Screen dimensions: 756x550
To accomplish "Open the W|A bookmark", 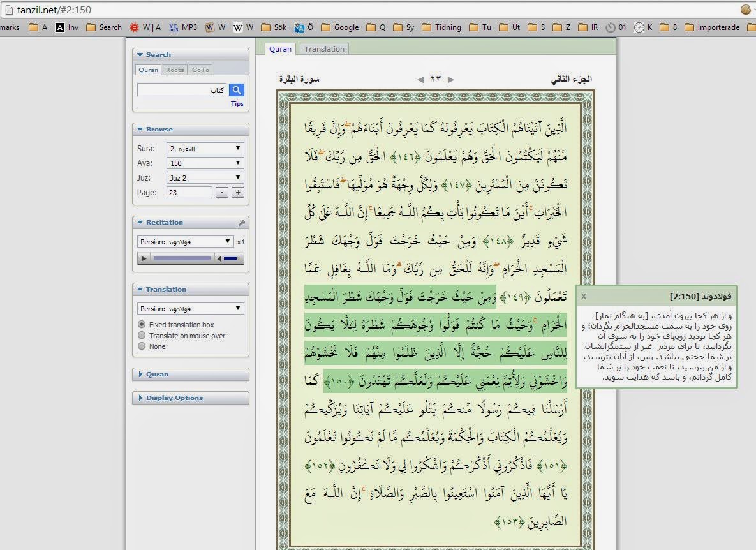I will click(145, 27).
